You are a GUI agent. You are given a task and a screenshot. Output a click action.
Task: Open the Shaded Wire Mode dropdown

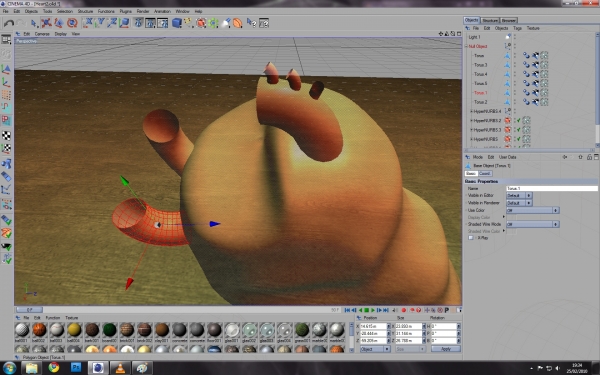click(x=532, y=224)
